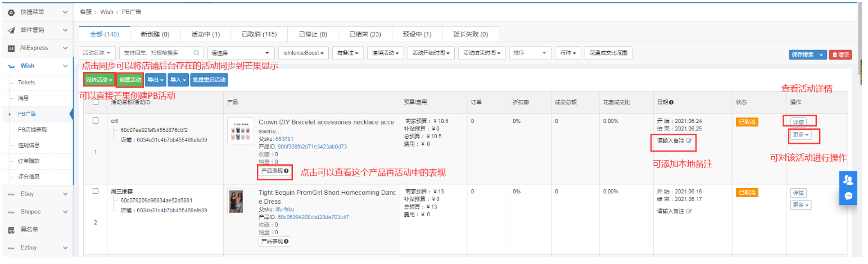Image resolution: width=868 pixels, height=264 pixels.
Task: Check the 周三推荐 activity row checkbox
Action: 96,192
